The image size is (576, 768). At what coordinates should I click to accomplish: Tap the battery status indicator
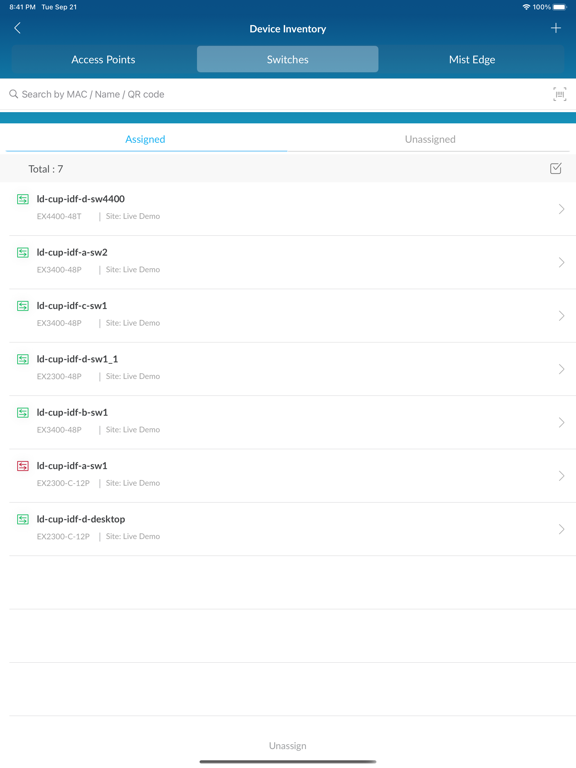coord(560,7)
